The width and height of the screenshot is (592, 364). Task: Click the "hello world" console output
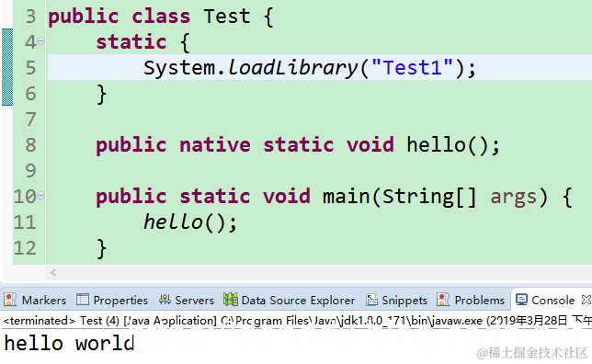coord(69,343)
